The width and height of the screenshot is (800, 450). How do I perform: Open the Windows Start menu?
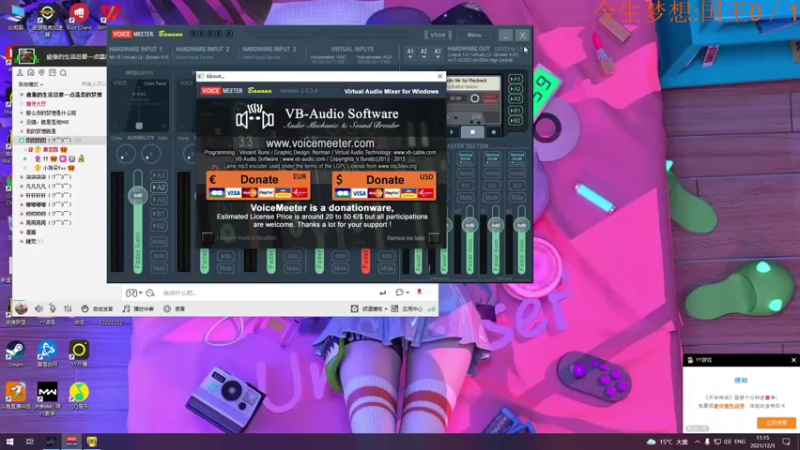click(9, 441)
